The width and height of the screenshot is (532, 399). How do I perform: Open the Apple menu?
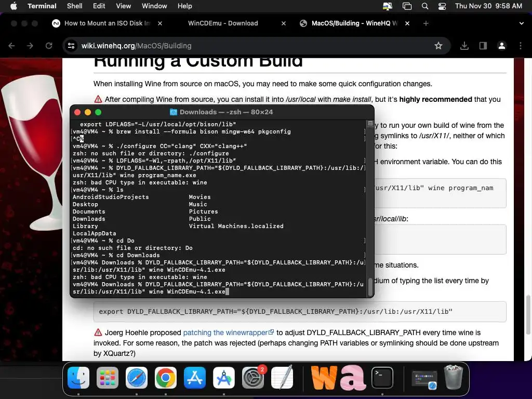[x=14, y=6]
